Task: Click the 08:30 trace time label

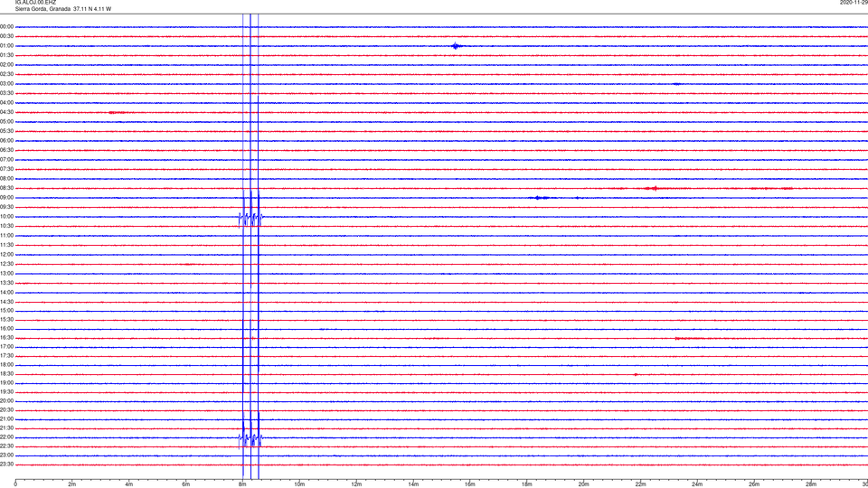Action: pos(6,188)
